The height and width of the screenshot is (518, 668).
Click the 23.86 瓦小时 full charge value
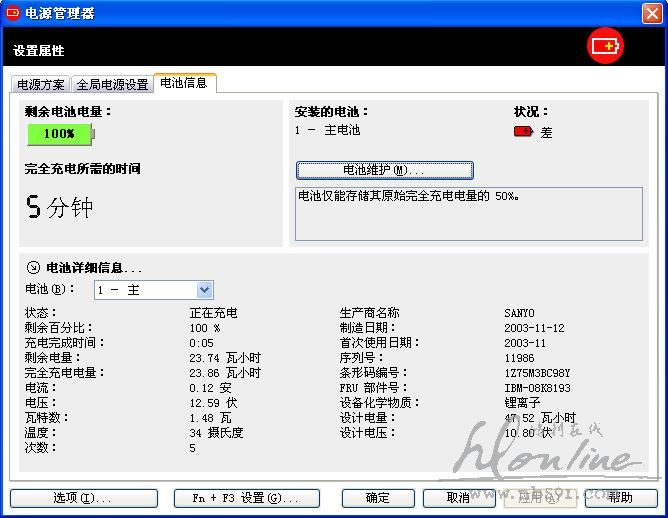pos(225,373)
